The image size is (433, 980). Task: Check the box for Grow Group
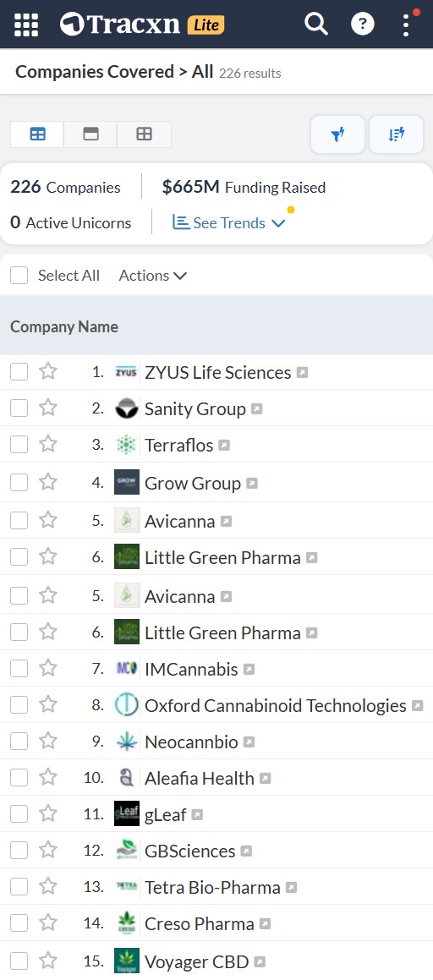(19, 483)
